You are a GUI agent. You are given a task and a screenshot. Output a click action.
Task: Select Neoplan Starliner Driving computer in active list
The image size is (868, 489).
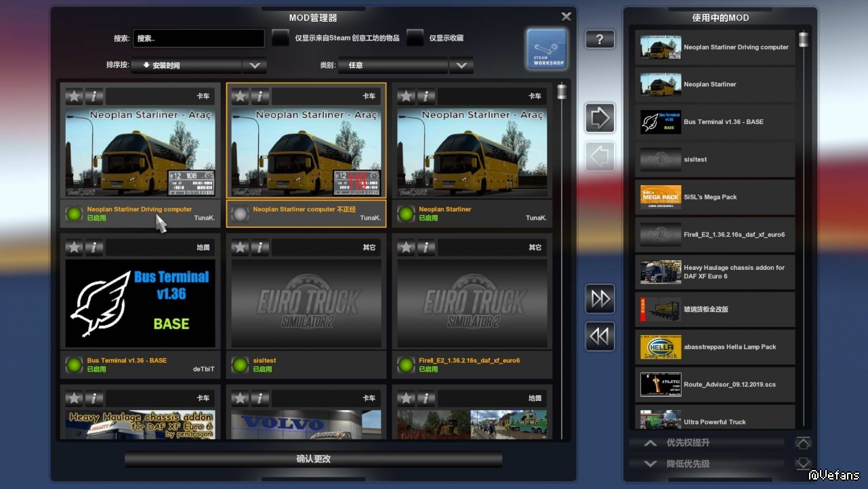click(x=715, y=47)
